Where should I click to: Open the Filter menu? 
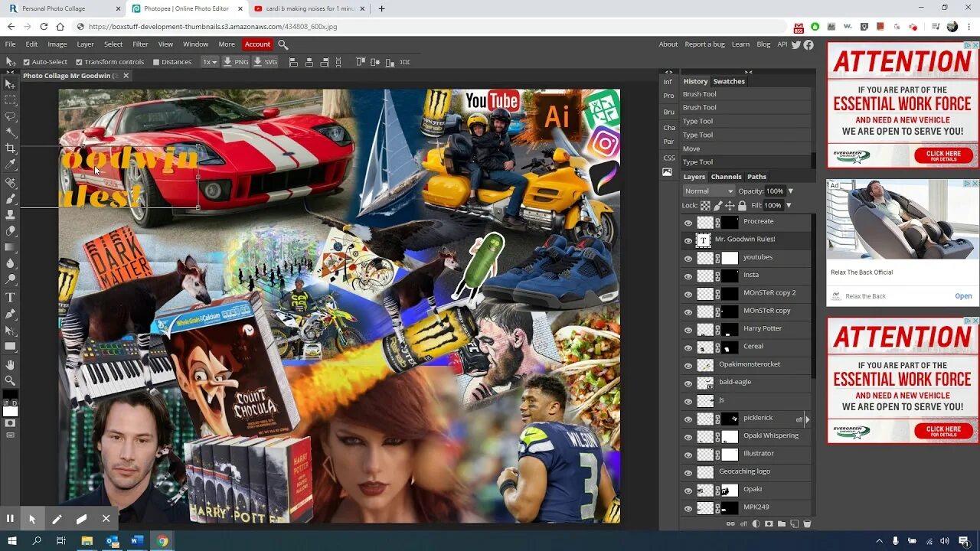point(140,44)
